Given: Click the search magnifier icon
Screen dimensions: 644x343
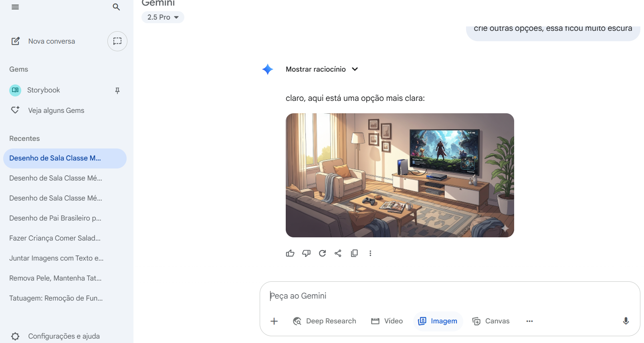Looking at the screenshot, I should tap(116, 7).
